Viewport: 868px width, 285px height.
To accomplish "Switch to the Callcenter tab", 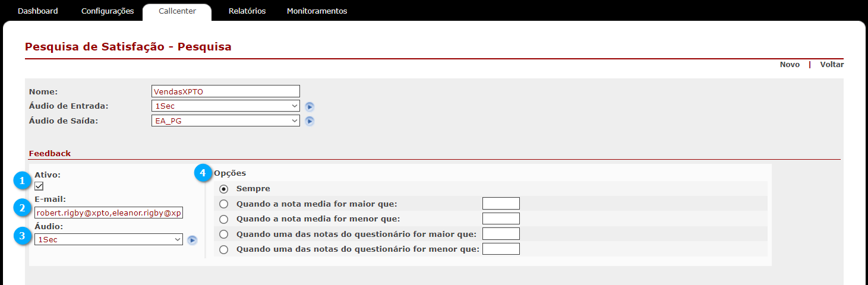I will pos(177,11).
